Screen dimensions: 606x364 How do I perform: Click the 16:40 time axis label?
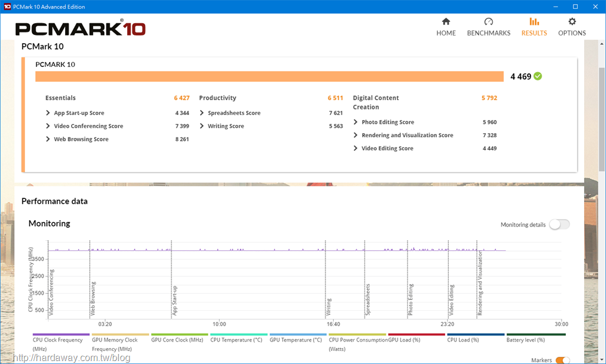pyautogui.click(x=333, y=324)
